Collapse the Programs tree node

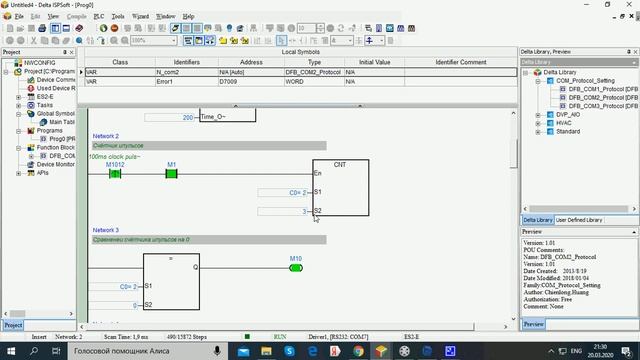pyautogui.click(x=18, y=131)
